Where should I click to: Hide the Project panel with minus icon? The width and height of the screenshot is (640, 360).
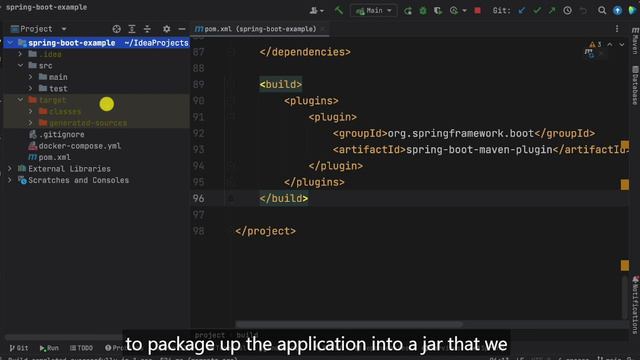click(x=182, y=29)
